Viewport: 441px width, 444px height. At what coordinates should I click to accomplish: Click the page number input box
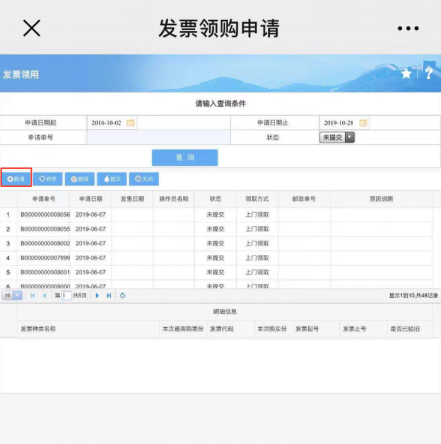click(66, 295)
